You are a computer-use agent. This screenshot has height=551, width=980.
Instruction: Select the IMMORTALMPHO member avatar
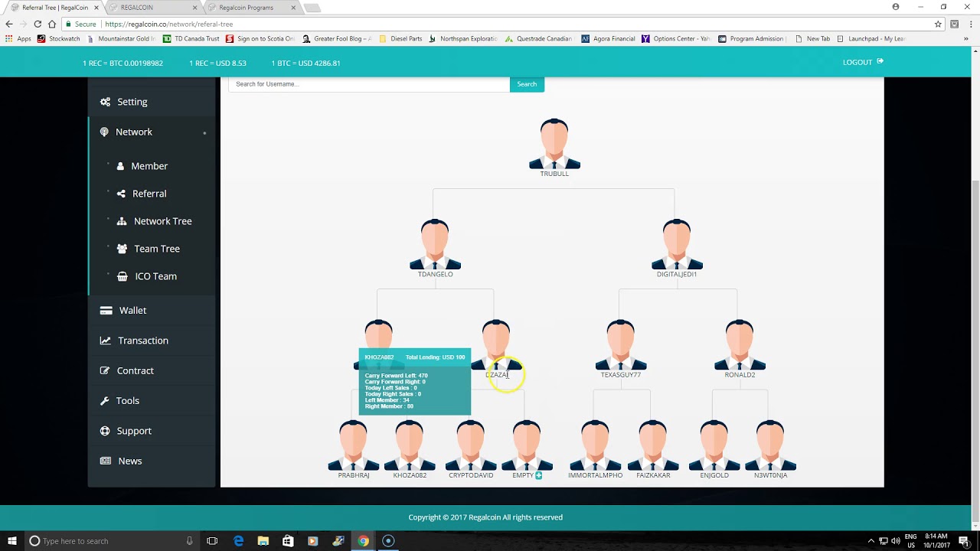click(595, 445)
